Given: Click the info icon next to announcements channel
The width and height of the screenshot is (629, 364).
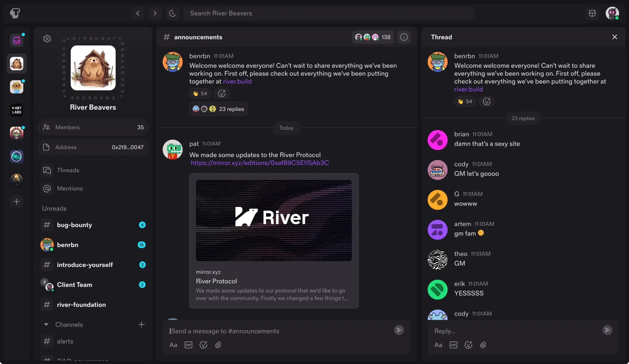Looking at the screenshot, I should (404, 36).
